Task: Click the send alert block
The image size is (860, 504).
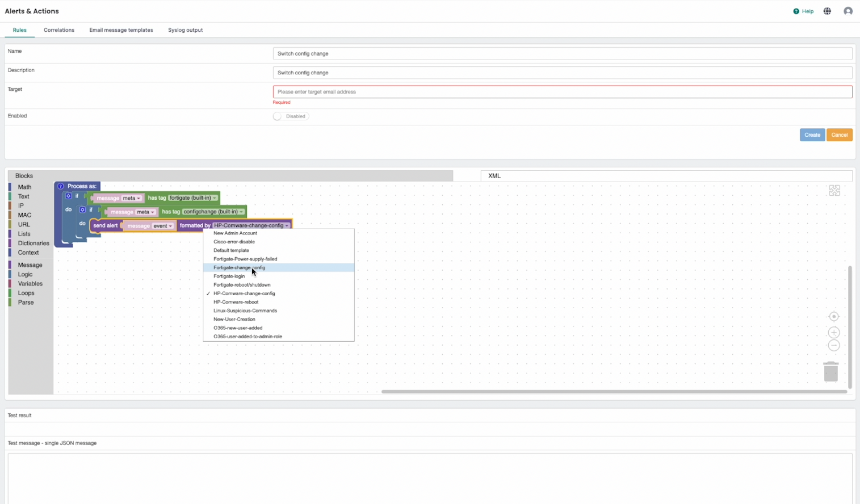Action: coord(106,226)
